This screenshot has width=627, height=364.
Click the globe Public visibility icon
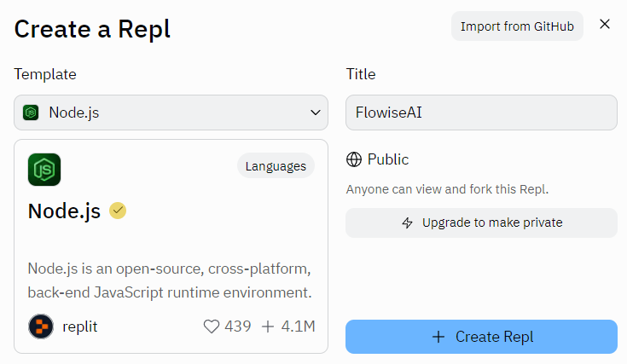click(354, 159)
